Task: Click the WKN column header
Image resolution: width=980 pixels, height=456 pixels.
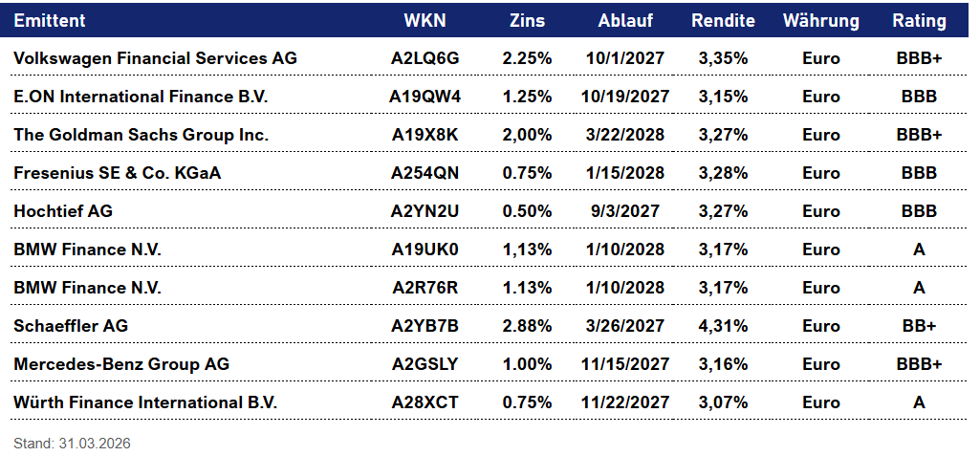Action: pyautogui.click(x=425, y=20)
